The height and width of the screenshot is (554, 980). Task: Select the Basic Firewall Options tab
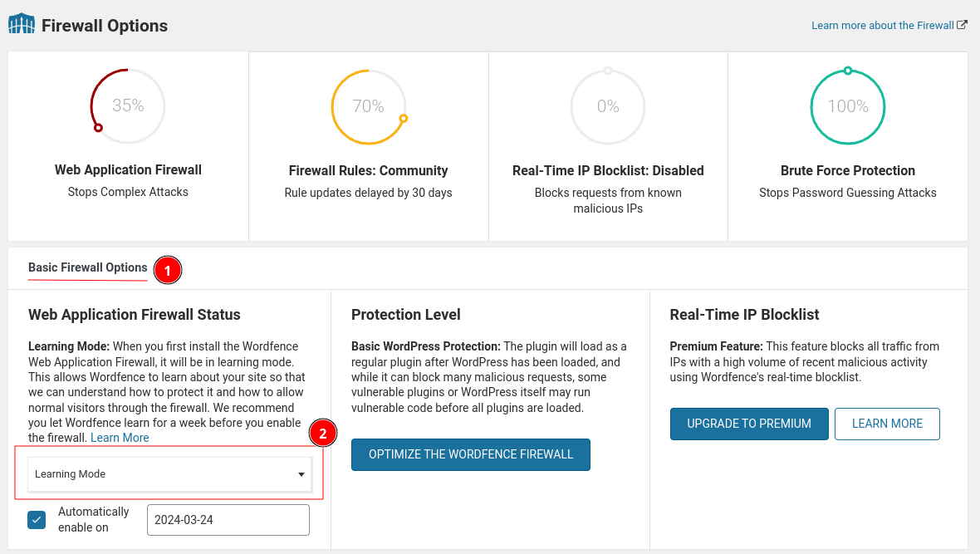(88, 267)
